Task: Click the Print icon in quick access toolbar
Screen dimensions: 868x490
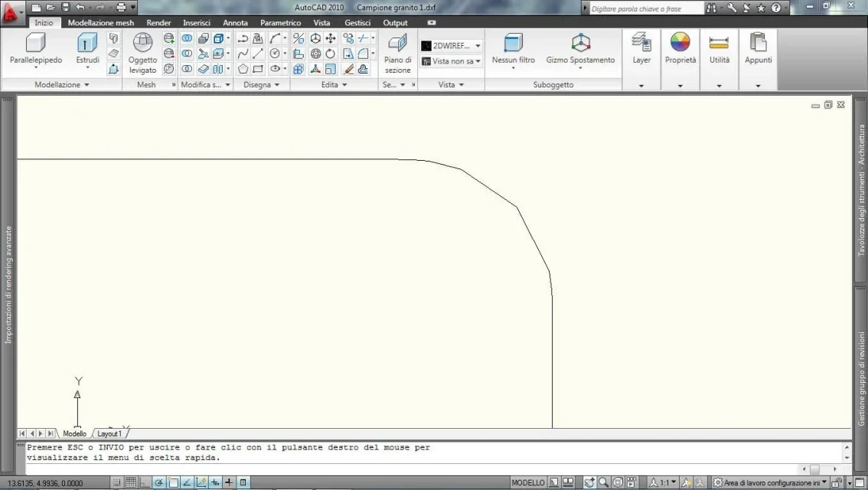Action: point(121,7)
